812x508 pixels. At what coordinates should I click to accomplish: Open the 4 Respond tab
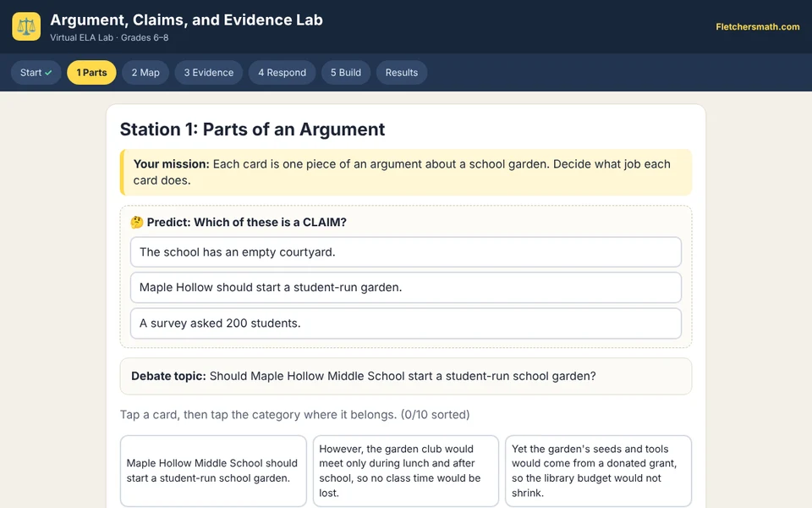(283, 73)
